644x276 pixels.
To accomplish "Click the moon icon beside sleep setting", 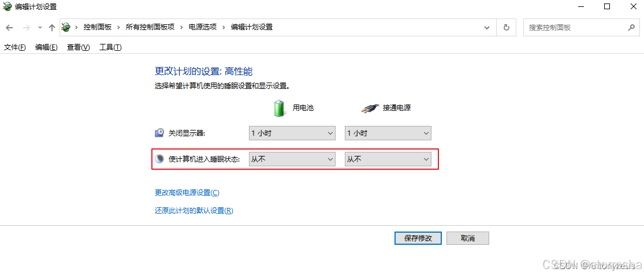I will [x=159, y=159].
